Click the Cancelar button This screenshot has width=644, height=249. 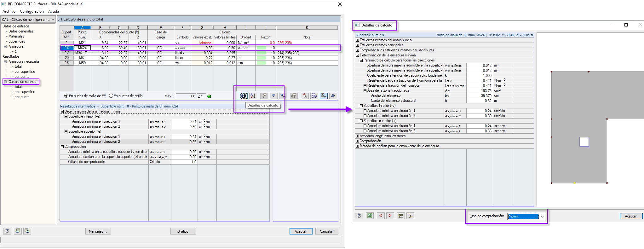point(327,231)
